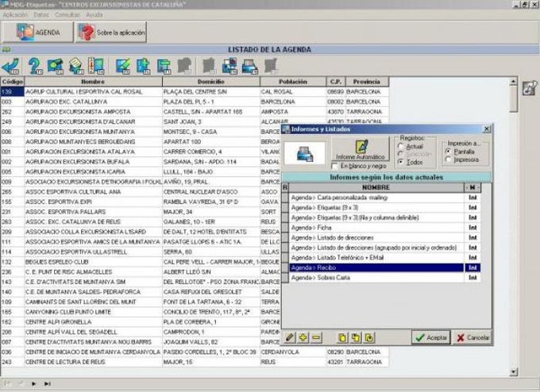
Task: Select report Listado de direcciones agrupado por inicial
Action: [x=376, y=248]
